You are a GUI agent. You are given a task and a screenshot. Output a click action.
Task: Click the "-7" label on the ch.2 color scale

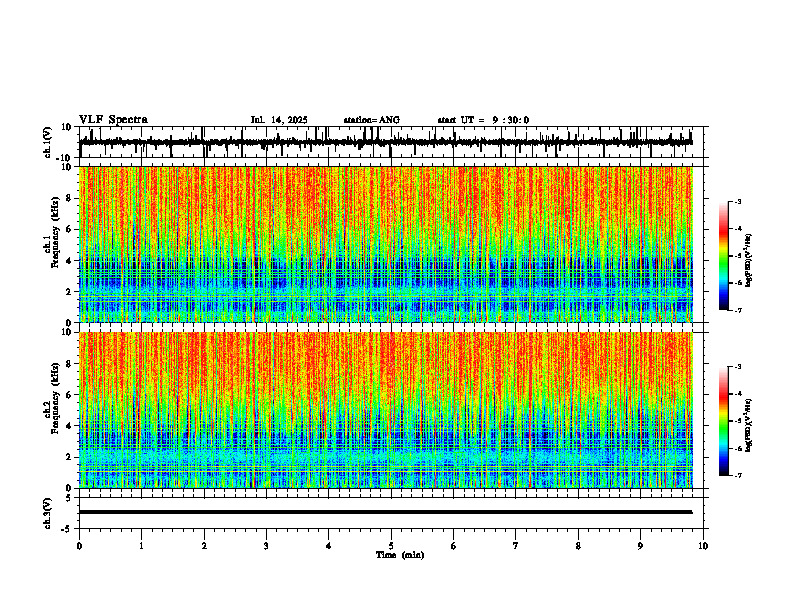tap(738, 475)
